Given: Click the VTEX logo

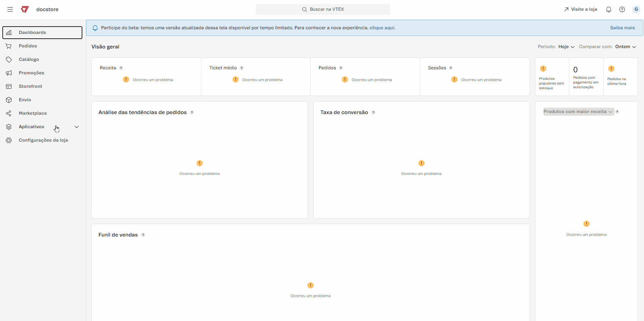Looking at the screenshot, I should [x=24, y=9].
